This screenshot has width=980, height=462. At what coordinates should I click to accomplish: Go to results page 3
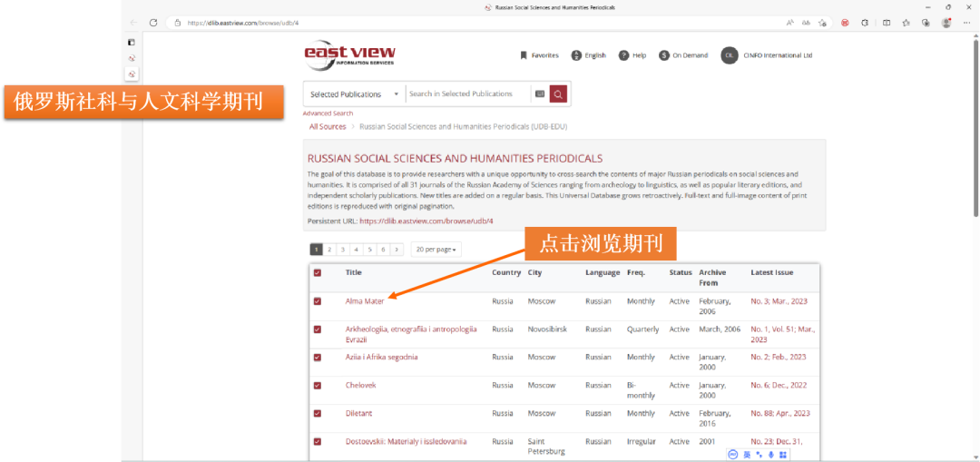coord(342,249)
